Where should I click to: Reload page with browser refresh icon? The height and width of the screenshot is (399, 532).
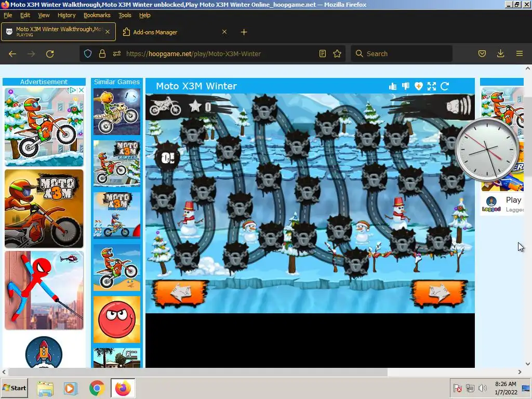[50, 54]
